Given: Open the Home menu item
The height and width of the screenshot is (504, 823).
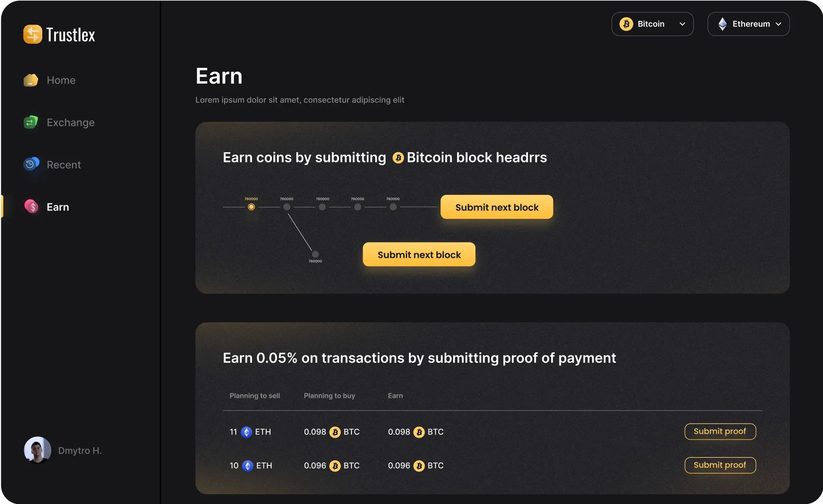Looking at the screenshot, I should [61, 80].
